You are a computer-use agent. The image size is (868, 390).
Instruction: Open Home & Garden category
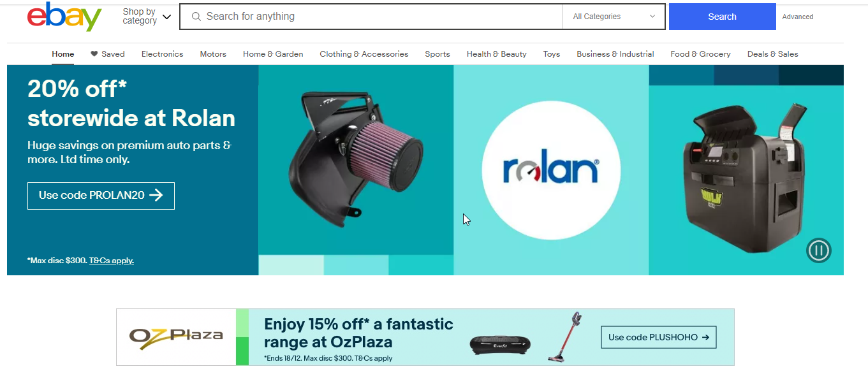pyautogui.click(x=273, y=54)
